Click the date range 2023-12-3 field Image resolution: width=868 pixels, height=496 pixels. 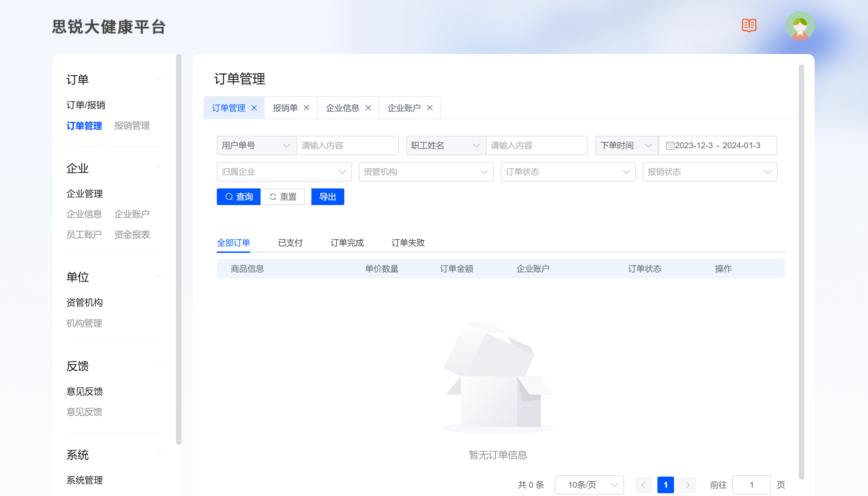[718, 145]
